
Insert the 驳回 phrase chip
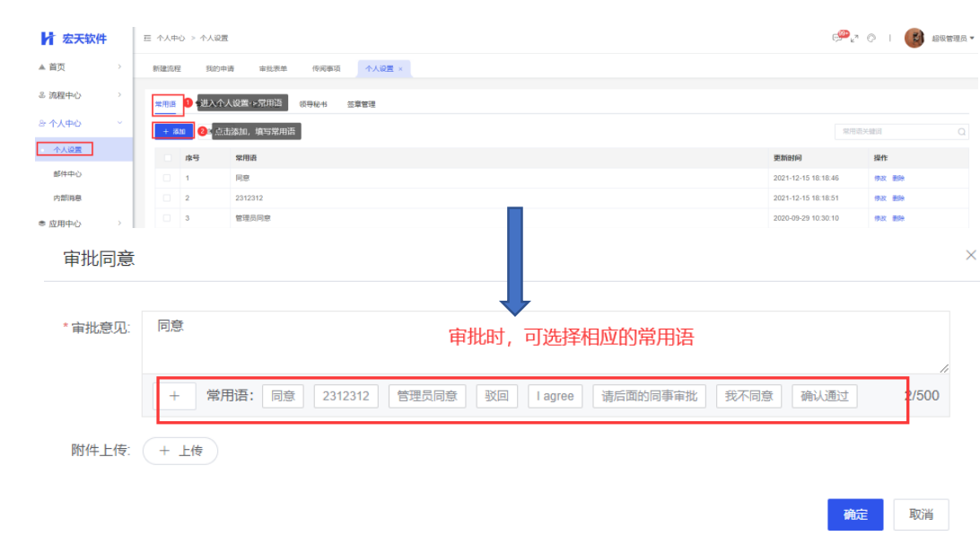coord(497,396)
